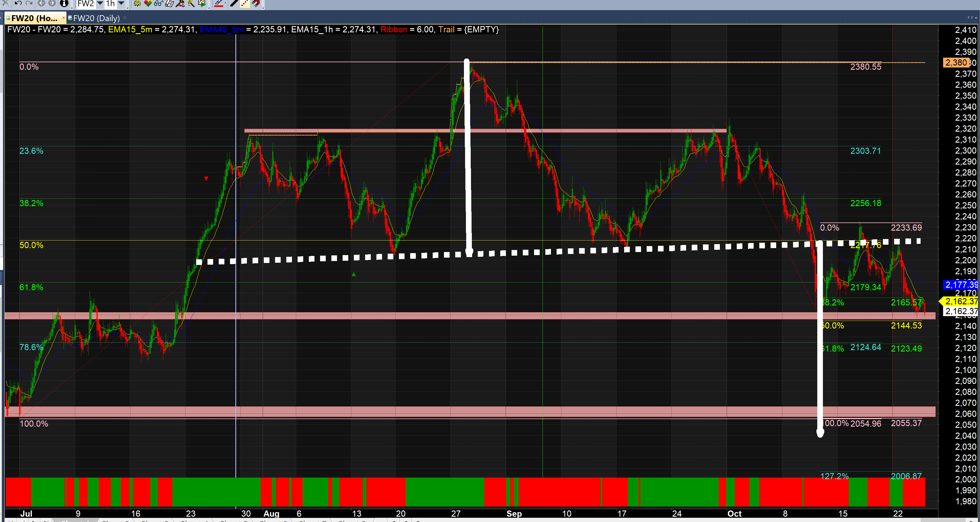Click the magic wand wizard icon
The image size is (980, 522).
[191, 3]
